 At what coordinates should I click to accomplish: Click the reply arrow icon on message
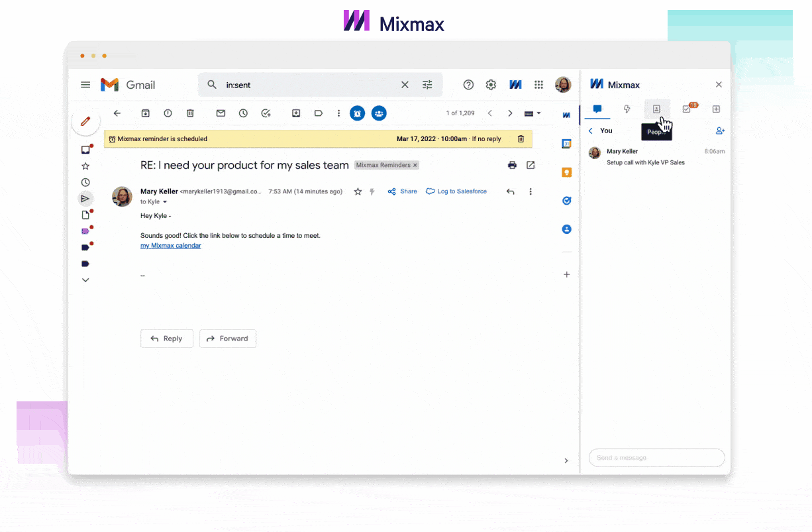[510, 191]
